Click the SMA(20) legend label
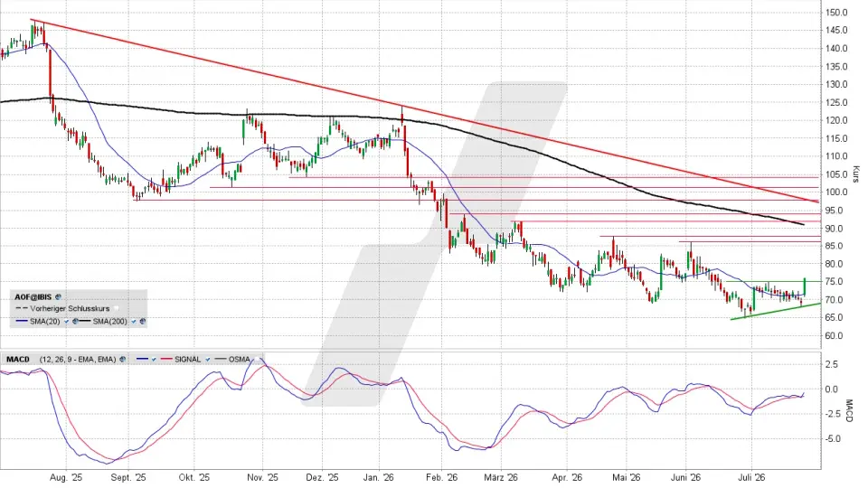The width and height of the screenshot is (868, 488). 45,322
